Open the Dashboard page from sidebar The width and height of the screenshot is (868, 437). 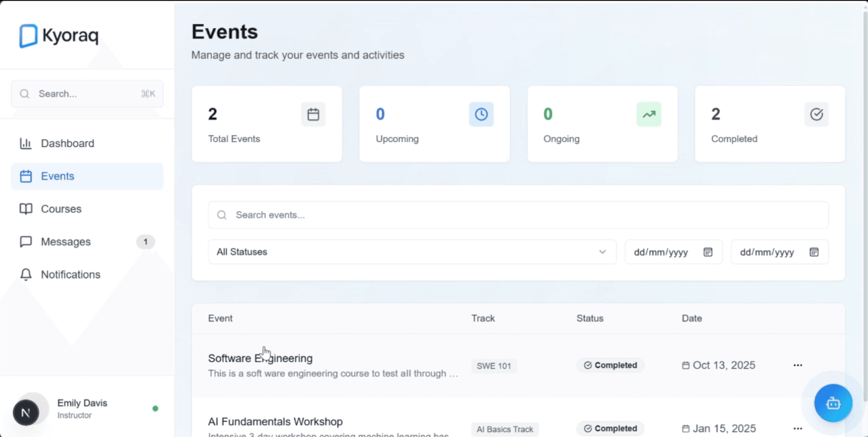[x=67, y=143]
